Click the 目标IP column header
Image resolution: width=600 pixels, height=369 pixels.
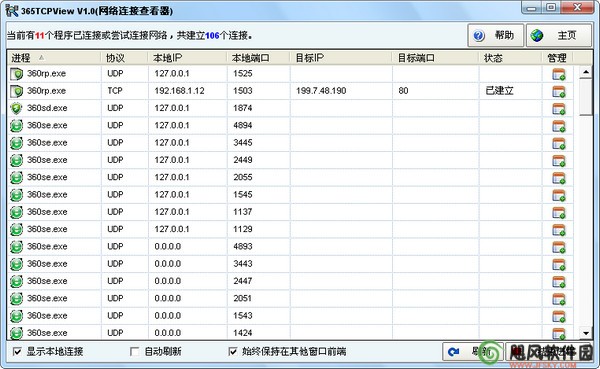341,58
